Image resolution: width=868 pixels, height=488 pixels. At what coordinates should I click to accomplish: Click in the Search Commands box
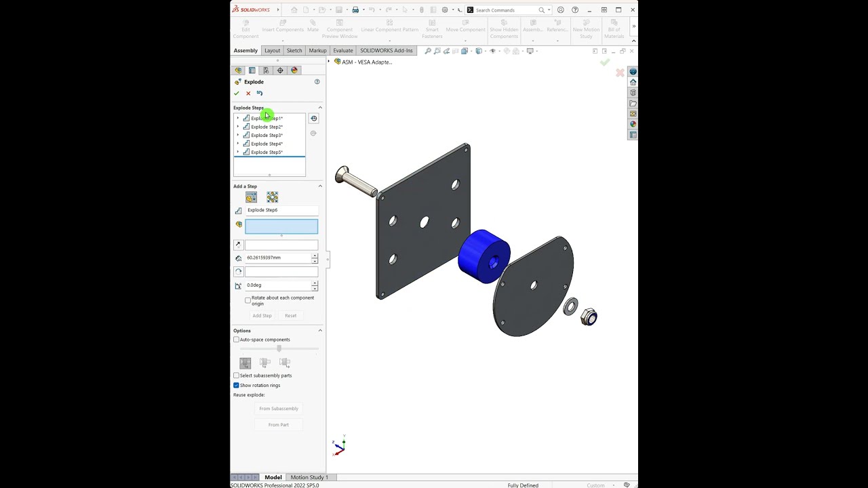pos(506,10)
